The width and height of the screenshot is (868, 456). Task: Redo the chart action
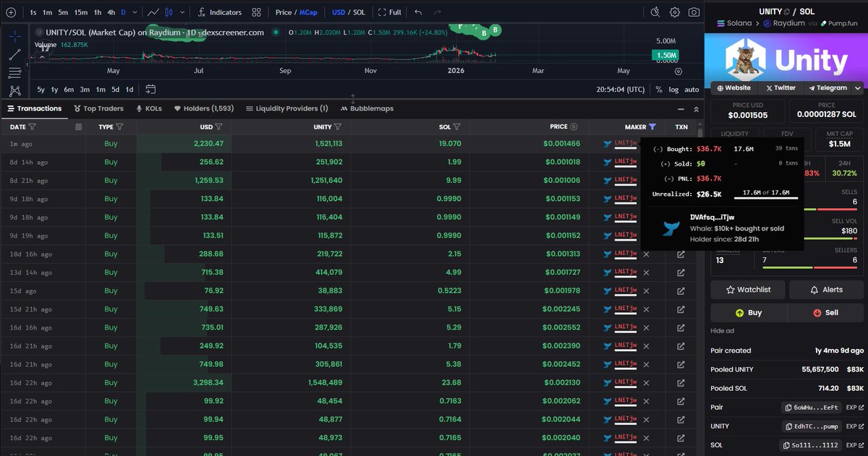(438, 12)
